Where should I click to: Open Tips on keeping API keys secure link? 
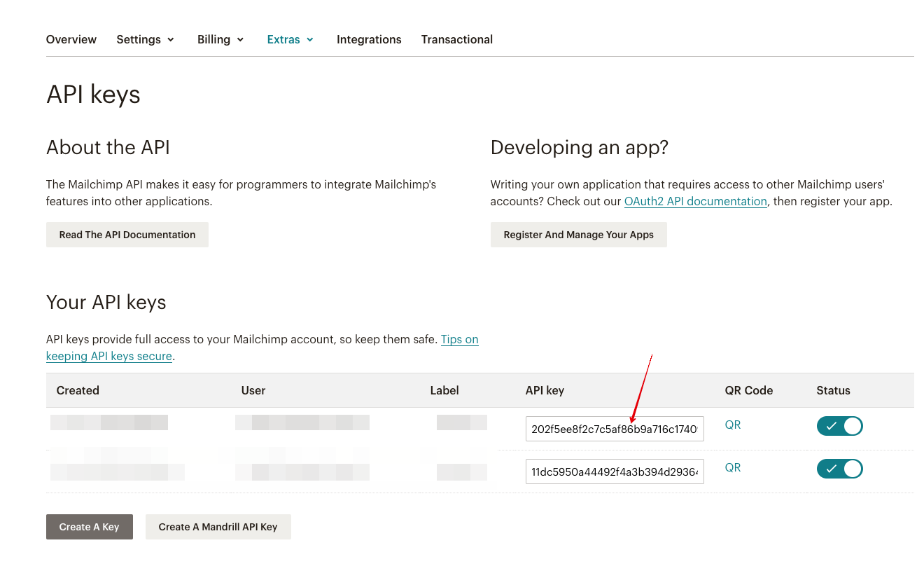pyautogui.click(x=262, y=348)
